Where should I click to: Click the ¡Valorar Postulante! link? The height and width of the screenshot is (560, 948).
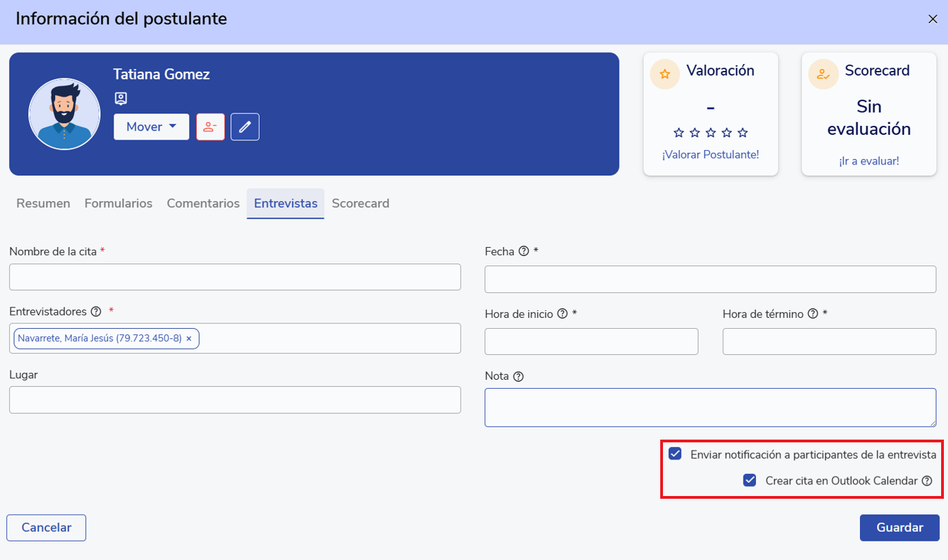tap(710, 155)
